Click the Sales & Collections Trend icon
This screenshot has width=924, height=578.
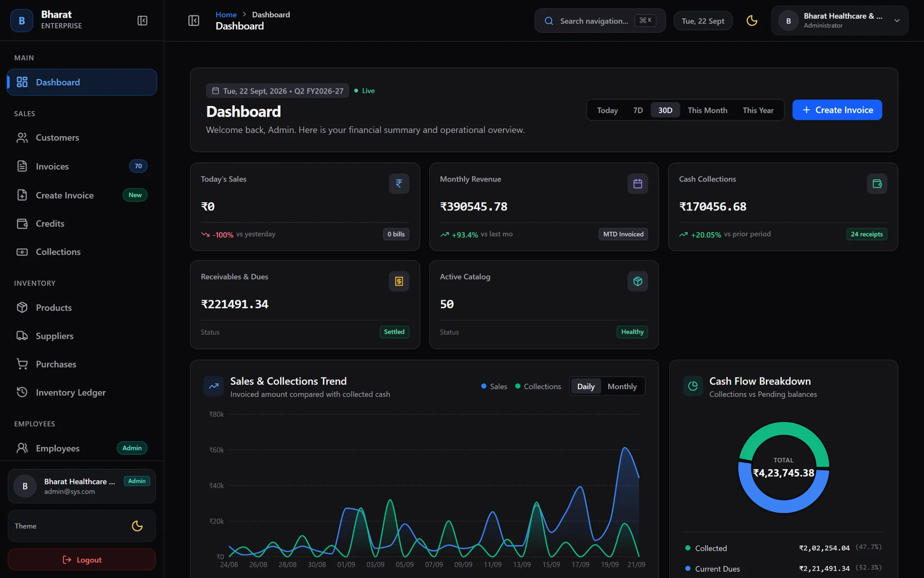pyautogui.click(x=214, y=386)
